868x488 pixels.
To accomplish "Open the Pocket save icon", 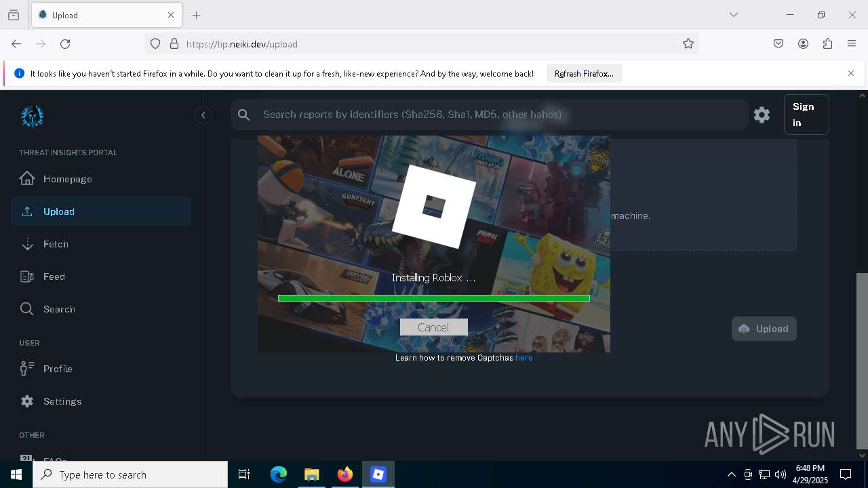I will [778, 43].
